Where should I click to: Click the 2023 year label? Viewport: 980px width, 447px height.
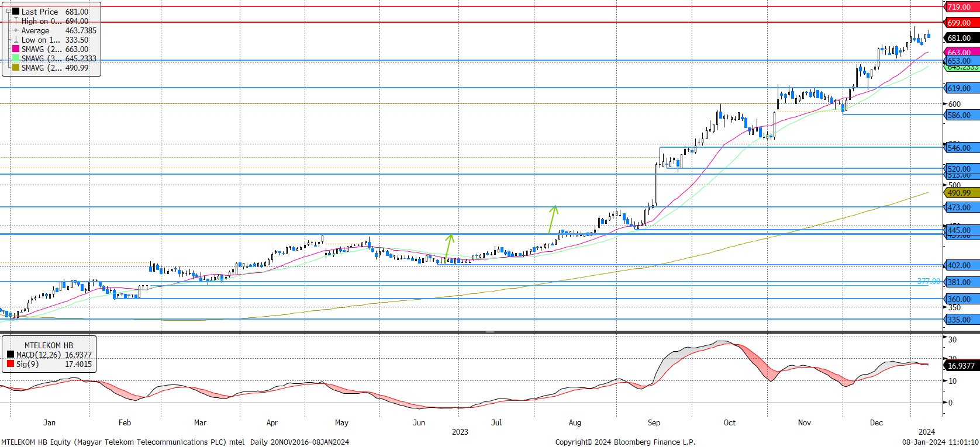(460, 432)
